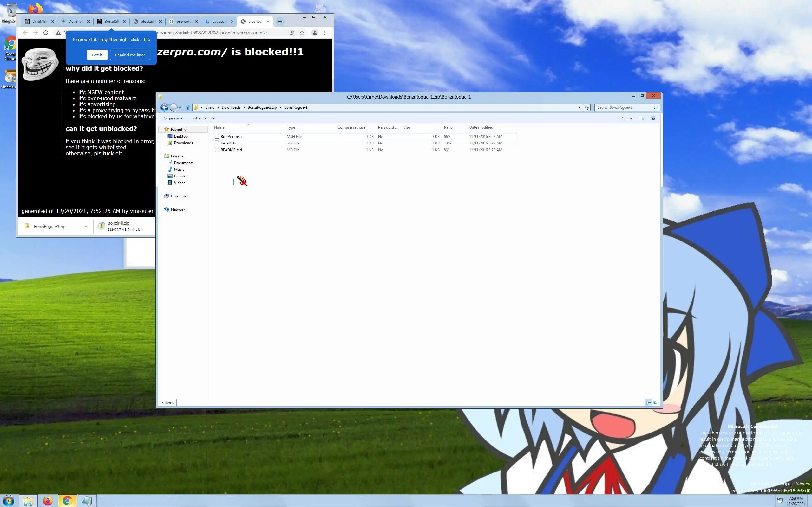Open the Explorer help icon
The width and height of the screenshot is (812, 507).
coord(653,118)
